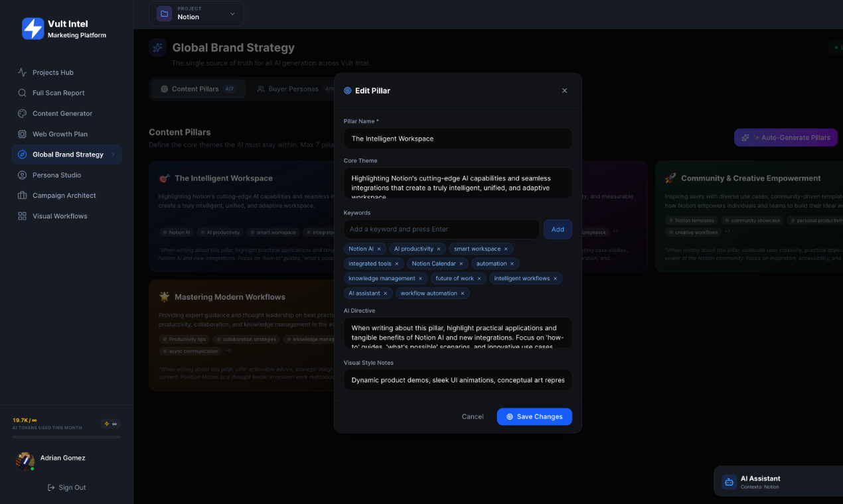Image resolution: width=843 pixels, height=504 pixels.
Task: Cancel the Edit Pillar dialog
Action: (x=473, y=416)
